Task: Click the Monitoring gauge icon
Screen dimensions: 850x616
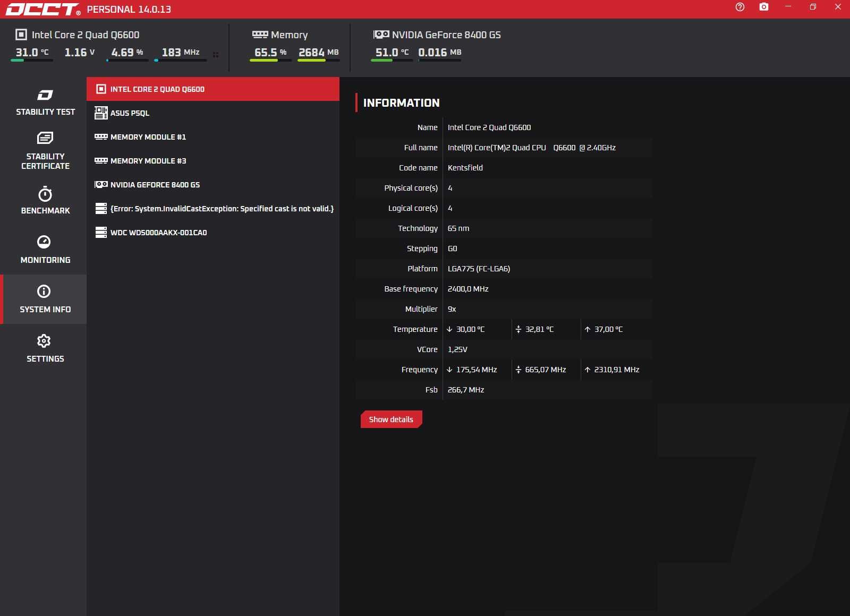Action: click(44, 242)
